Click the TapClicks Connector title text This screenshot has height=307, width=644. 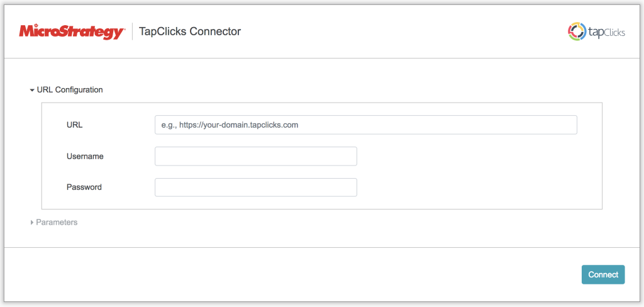click(190, 31)
